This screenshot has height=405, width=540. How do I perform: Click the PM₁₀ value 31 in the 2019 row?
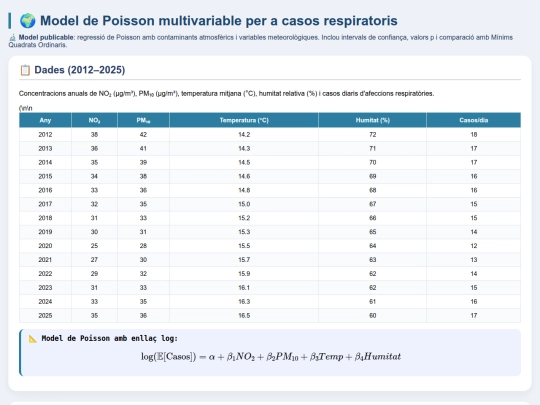[x=143, y=232]
